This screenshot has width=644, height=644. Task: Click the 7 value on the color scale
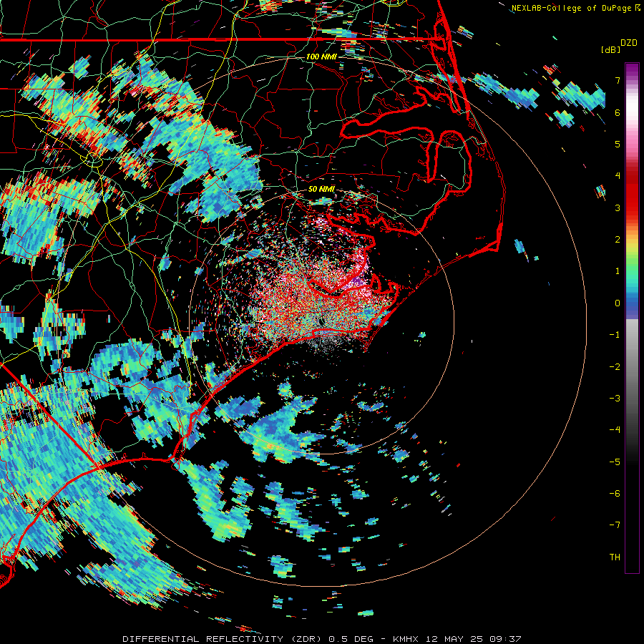point(618,80)
